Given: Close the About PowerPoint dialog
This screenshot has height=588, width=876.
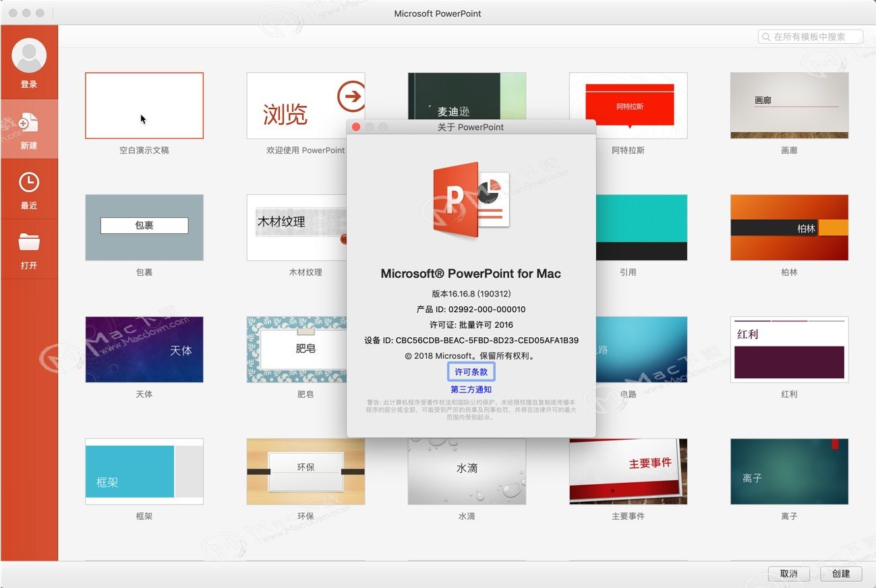Looking at the screenshot, I should click(x=356, y=127).
